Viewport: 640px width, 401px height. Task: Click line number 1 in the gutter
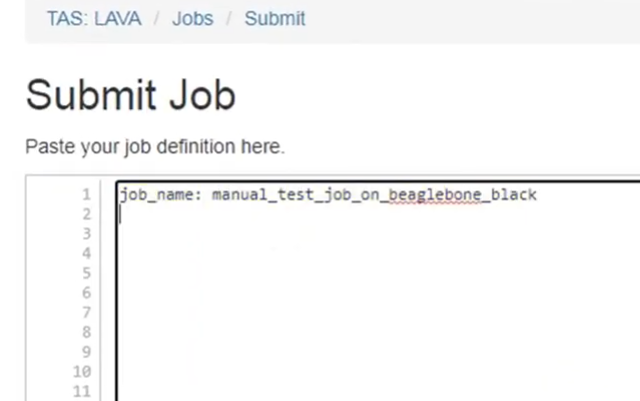pyautogui.click(x=87, y=194)
